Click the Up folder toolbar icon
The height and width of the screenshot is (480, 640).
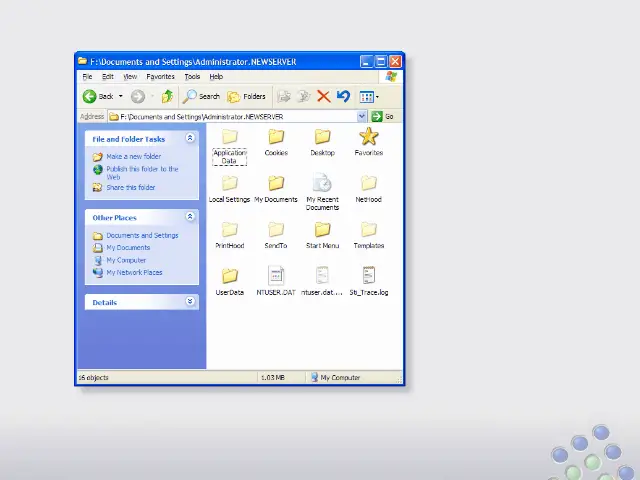pyautogui.click(x=167, y=96)
